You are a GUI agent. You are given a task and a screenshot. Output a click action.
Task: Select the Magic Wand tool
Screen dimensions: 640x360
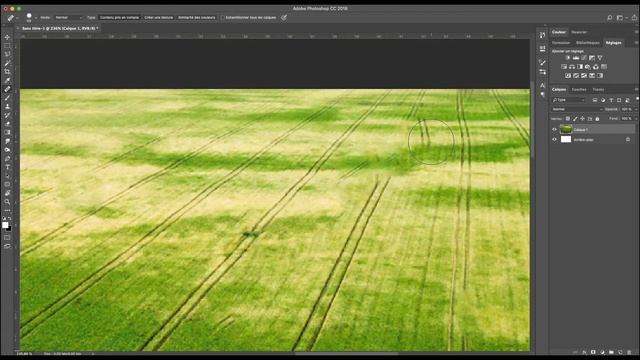coord(7,63)
